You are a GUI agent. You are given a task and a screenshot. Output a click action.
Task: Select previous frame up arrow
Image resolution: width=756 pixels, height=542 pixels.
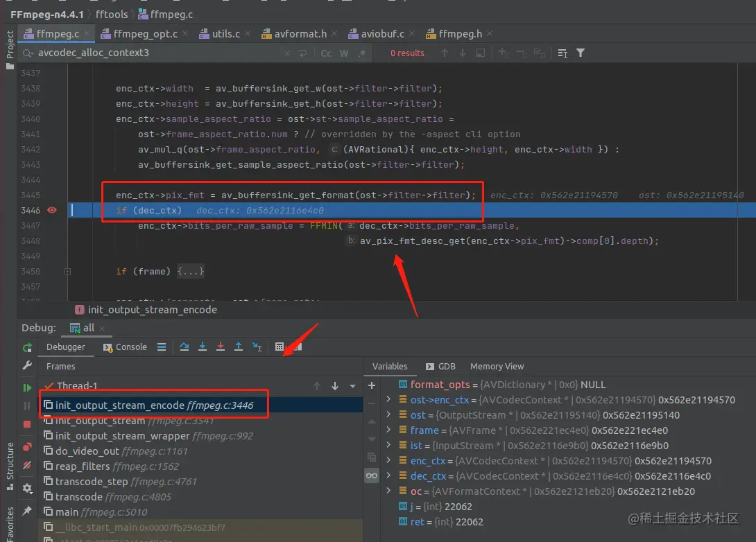click(317, 386)
